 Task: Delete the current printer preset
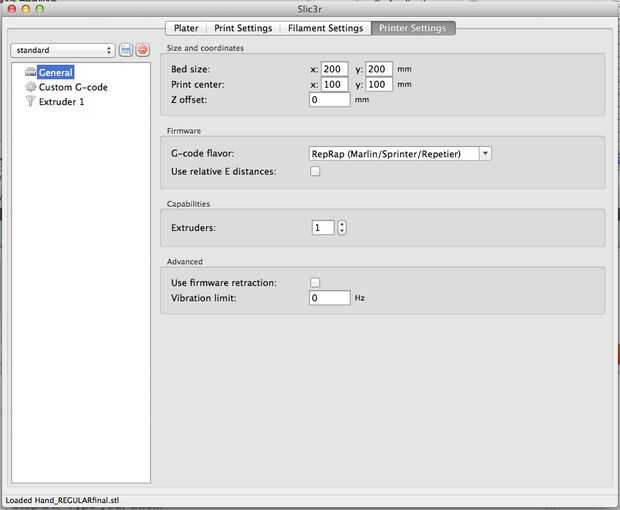tap(142, 50)
